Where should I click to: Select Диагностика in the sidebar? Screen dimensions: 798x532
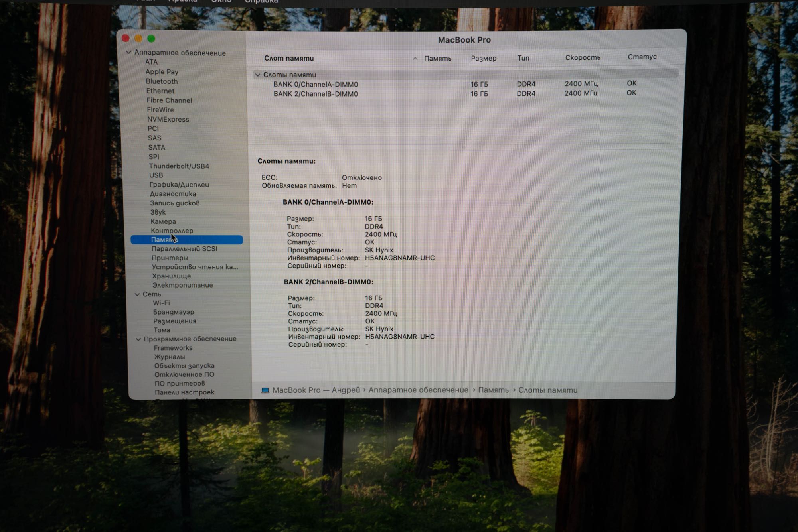point(173,194)
